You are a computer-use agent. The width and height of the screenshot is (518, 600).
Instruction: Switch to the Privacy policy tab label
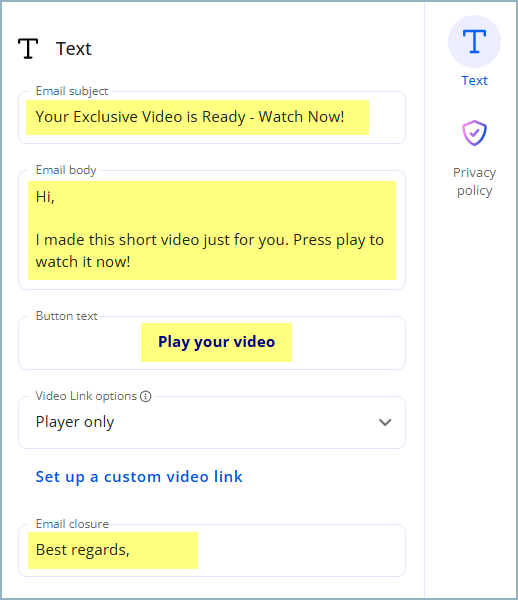pos(474,181)
